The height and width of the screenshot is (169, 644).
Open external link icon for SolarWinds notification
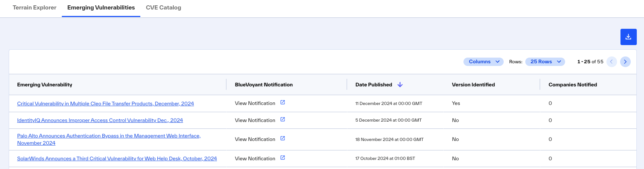[x=283, y=158]
